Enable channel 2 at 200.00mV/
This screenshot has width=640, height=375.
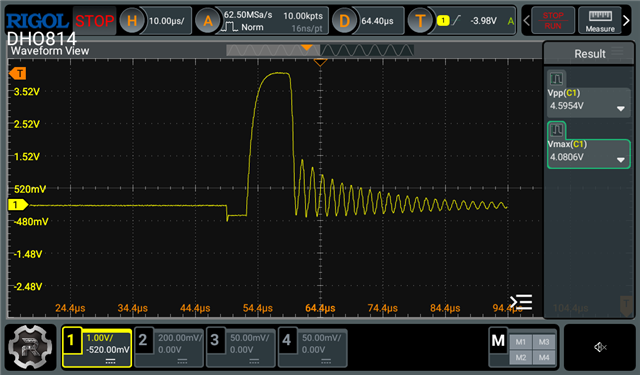169,348
